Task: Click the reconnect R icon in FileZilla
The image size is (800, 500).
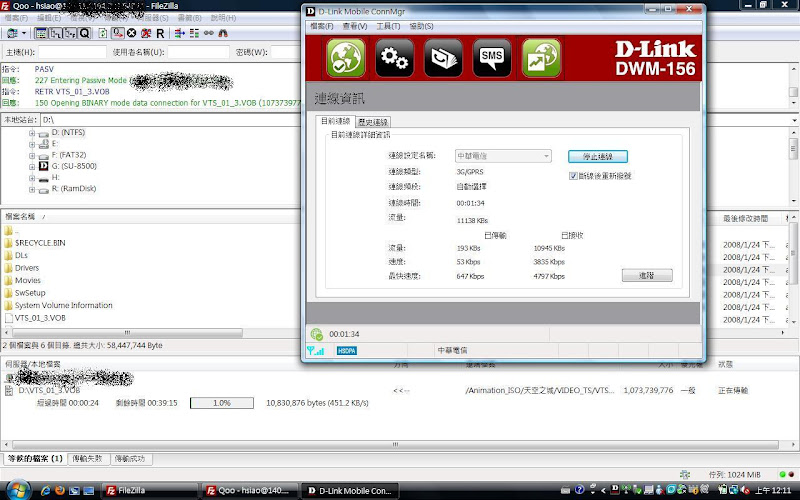Action: [160, 33]
